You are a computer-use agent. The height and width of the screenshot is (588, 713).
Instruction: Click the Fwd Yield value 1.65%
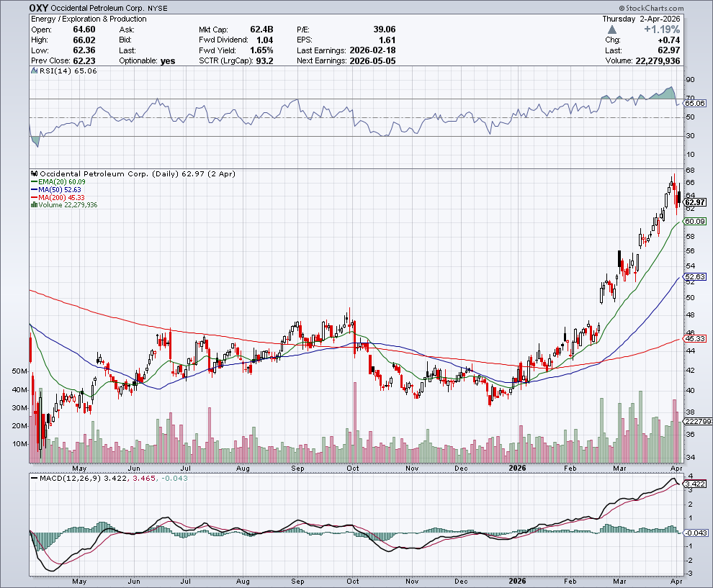point(261,50)
